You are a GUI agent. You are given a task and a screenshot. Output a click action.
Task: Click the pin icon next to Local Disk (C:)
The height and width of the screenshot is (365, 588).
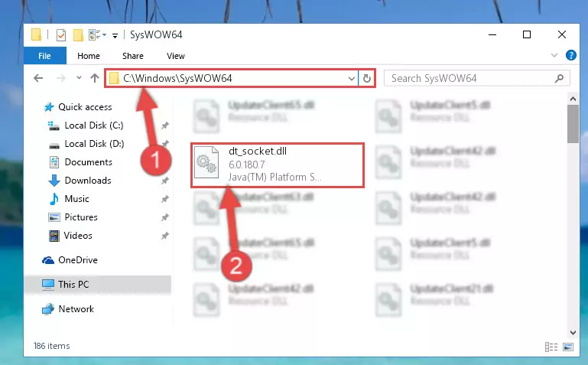[164, 125]
